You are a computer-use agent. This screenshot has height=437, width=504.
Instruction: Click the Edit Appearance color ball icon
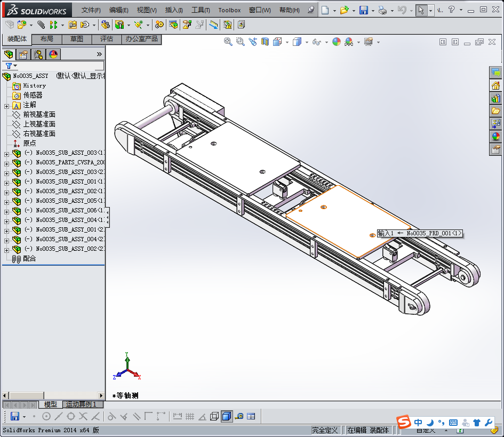(337, 42)
